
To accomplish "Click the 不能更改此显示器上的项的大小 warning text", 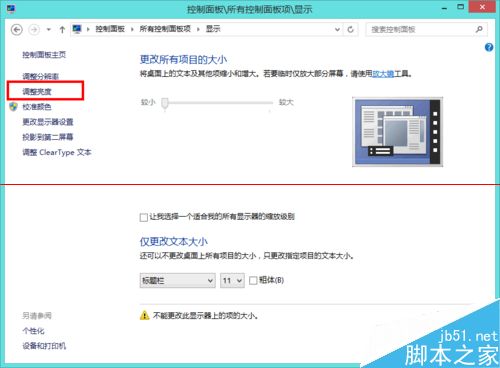I will point(205,315).
